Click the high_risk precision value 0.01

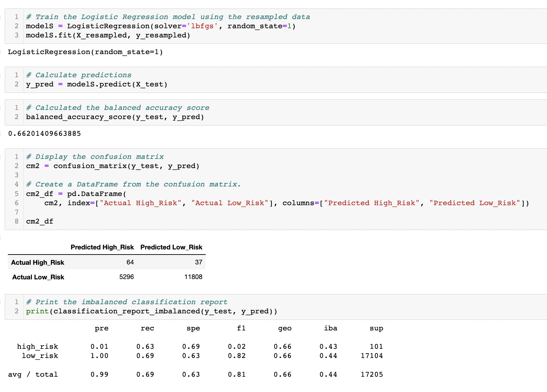click(99, 347)
